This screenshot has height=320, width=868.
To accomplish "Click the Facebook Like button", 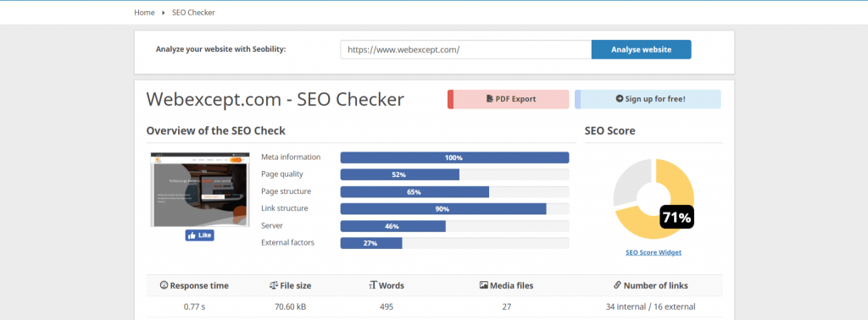I will pos(199,234).
